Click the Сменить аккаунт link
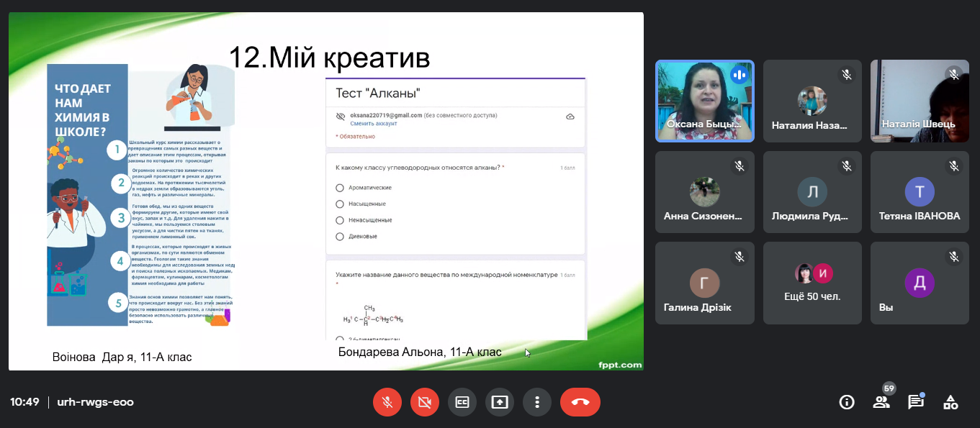The image size is (980, 428). 373,124
